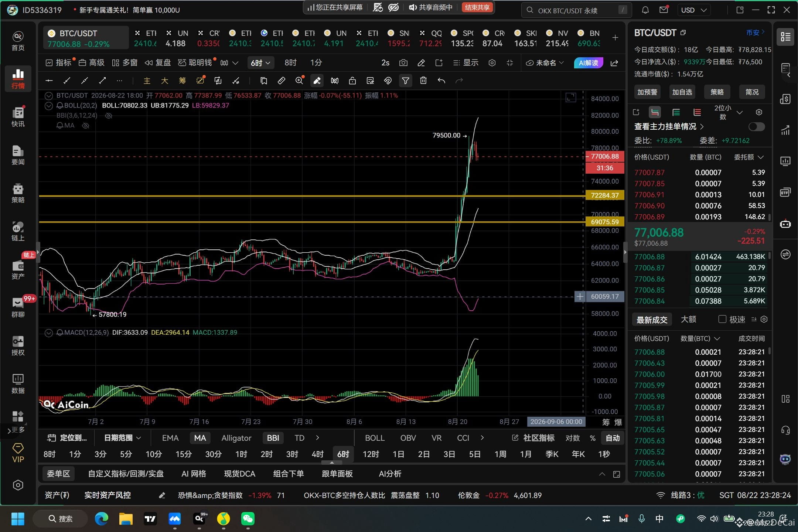This screenshot has width=798, height=532.
Task: Enable the 极速 checkbox
Action: (722, 319)
